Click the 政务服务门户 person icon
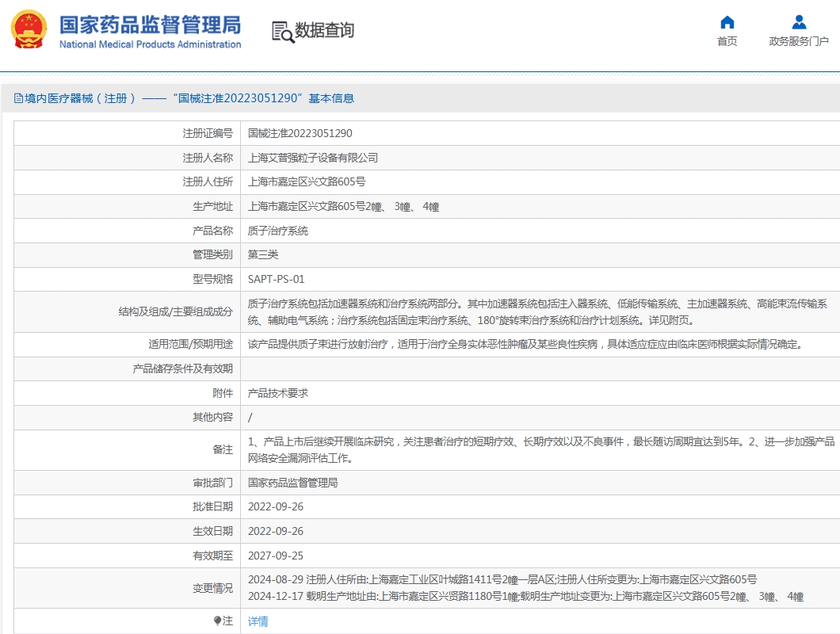840x634 pixels. pos(799,22)
